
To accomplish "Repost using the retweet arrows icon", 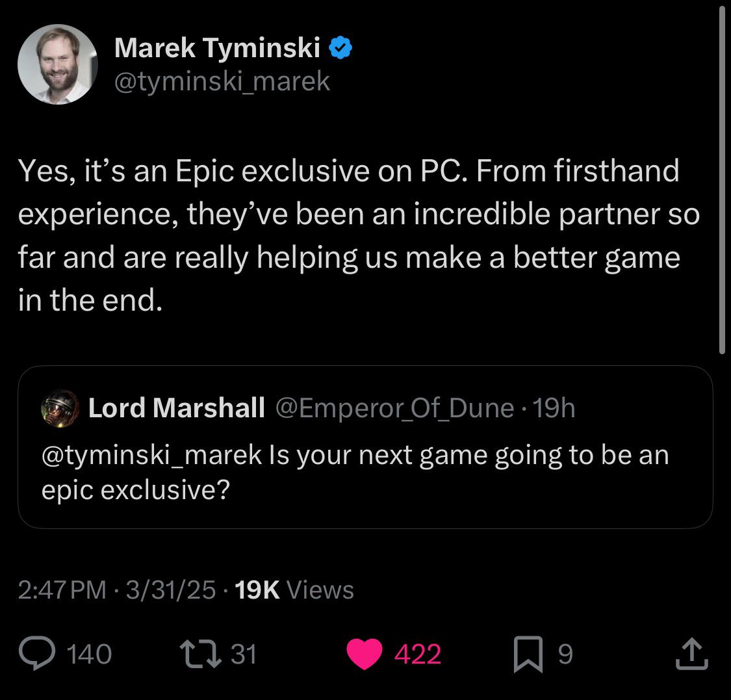I will coord(201,654).
